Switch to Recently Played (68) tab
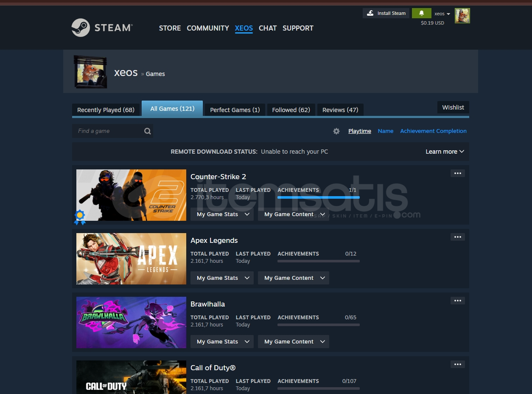This screenshot has width=532, height=394. pyautogui.click(x=106, y=110)
